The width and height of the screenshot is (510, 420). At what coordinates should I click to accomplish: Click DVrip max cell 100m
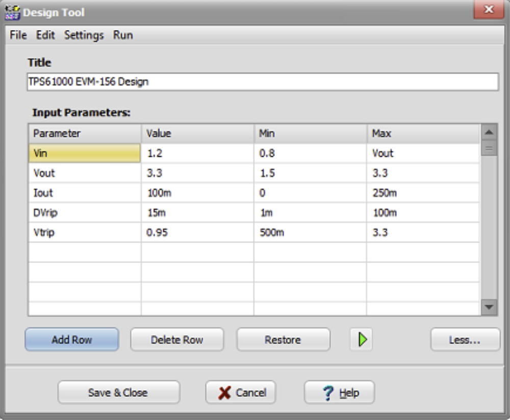coord(423,213)
